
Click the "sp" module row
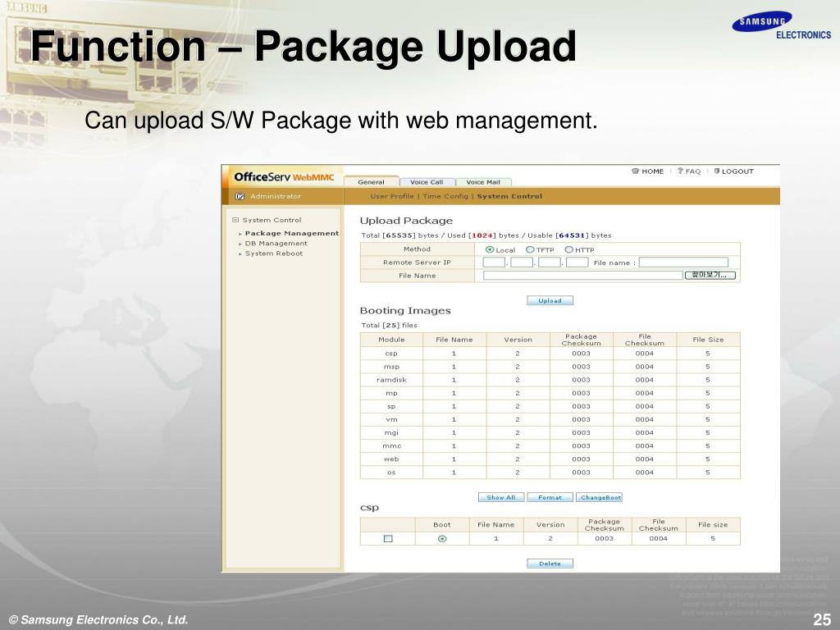click(550, 407)
